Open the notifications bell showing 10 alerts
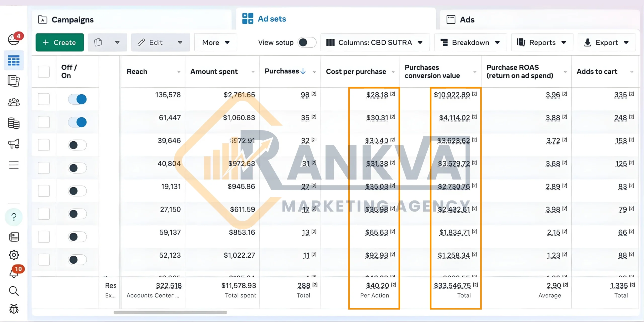Image resolution: width=644 pixels, height=322 pixels. [14, 273]
